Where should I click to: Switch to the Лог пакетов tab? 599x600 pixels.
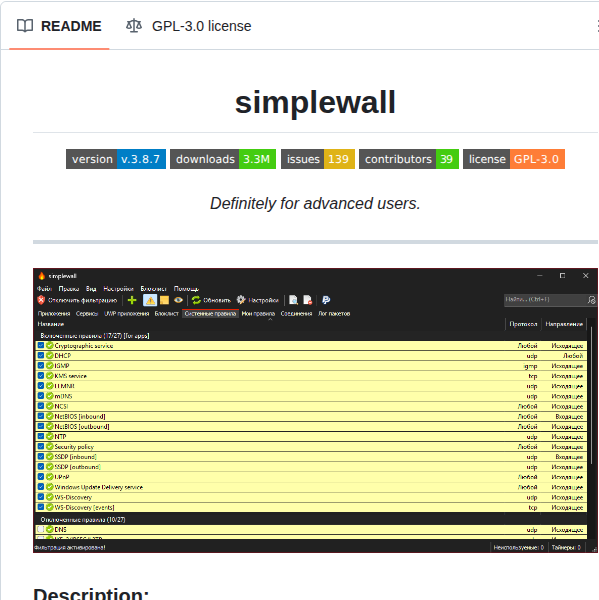click(x=334, y=313)
